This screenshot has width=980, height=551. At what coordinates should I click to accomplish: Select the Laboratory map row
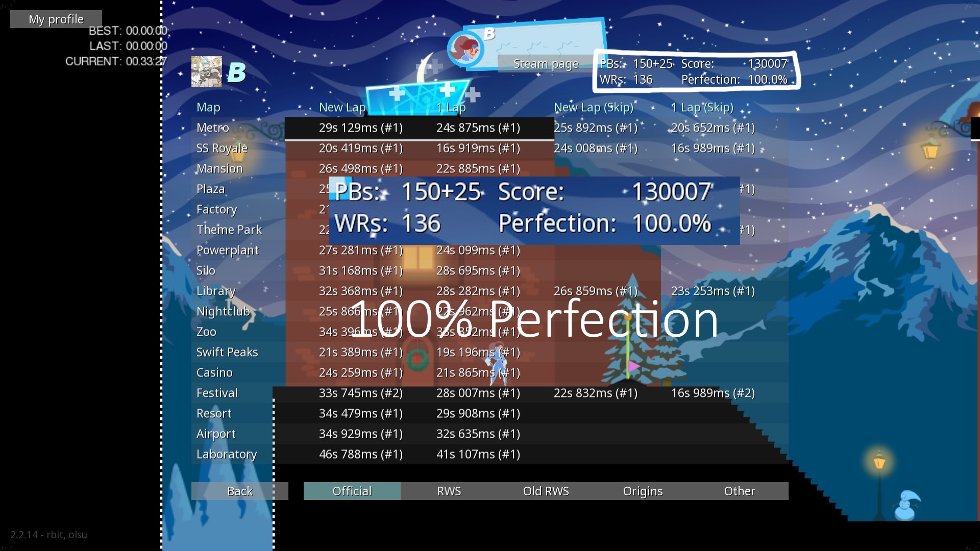tap(226, 454)
